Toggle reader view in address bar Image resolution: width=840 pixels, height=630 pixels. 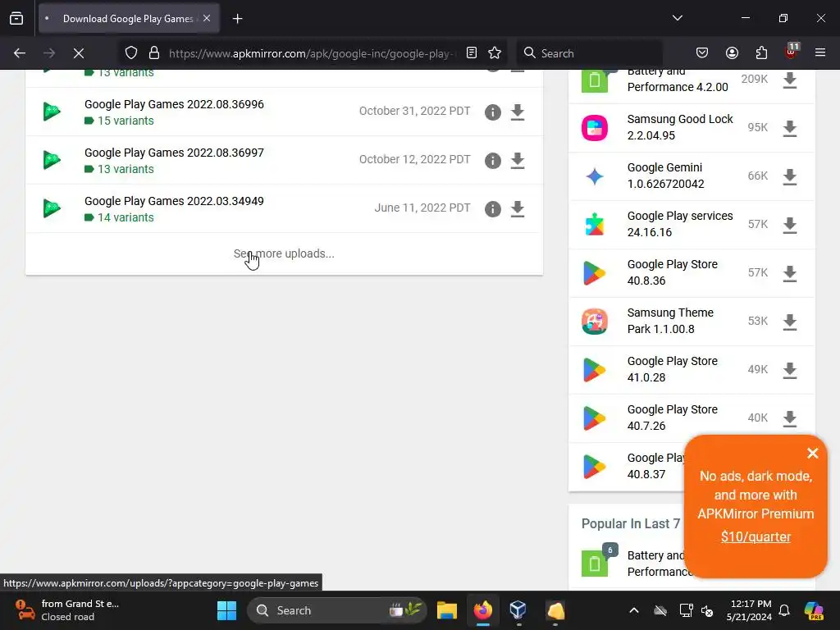coord(472,53)
